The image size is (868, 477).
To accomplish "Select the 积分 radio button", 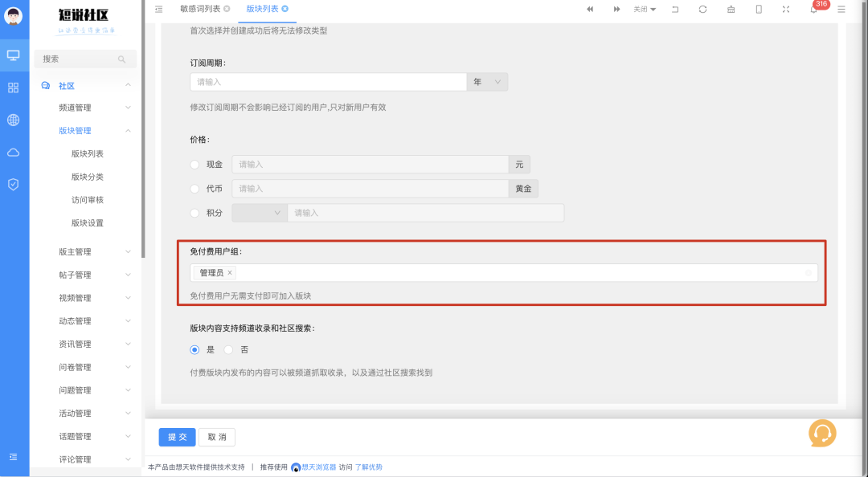I will pyautogui.click(x=193, y=212).
